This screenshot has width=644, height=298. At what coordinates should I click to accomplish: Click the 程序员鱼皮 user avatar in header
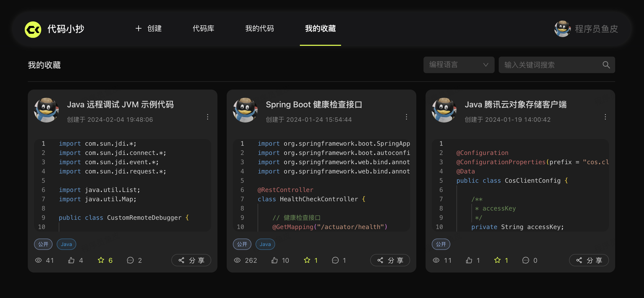click(x=563, y=29)
